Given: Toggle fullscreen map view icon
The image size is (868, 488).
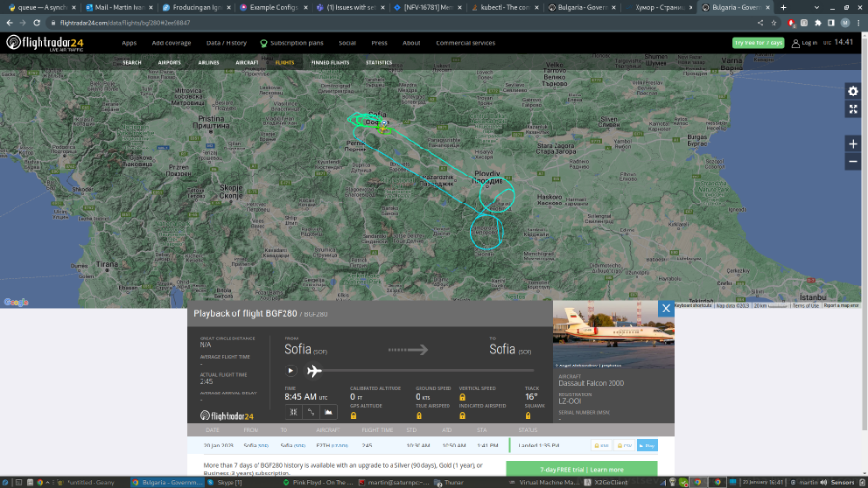Looking at the screenshot, I should pyautogui.click(x=854, y=109).
